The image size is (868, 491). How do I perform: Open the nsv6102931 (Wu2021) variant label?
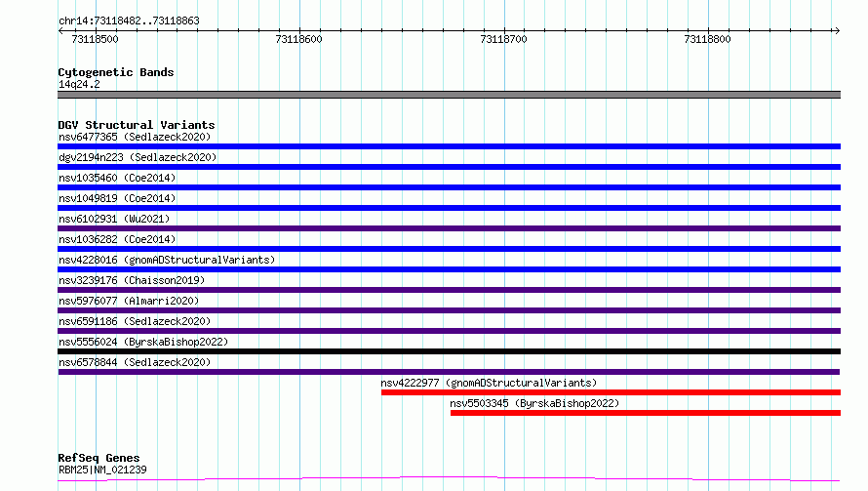(x=114, y=219)
